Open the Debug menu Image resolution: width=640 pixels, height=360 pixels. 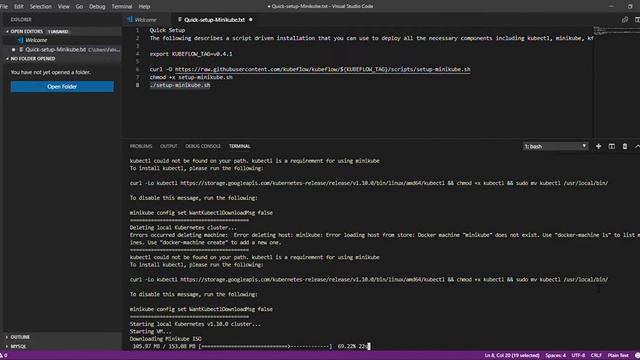coord(97,7)
